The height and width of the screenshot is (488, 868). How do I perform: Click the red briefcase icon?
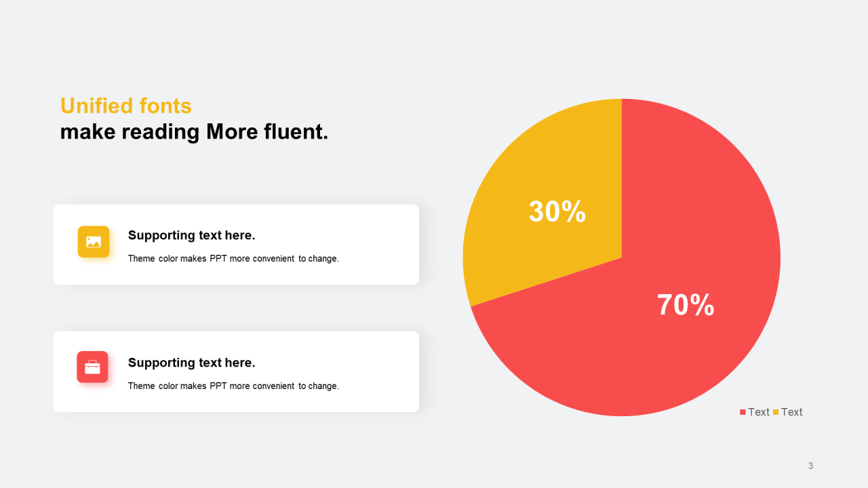pyautogui.click(x=92, y=367)
